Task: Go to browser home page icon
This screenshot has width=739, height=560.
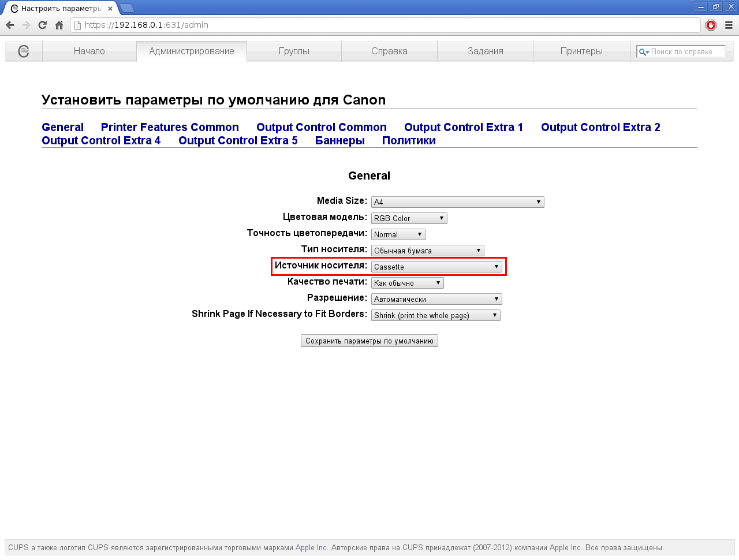Action: pyautogui.click(x=59, y=25)
